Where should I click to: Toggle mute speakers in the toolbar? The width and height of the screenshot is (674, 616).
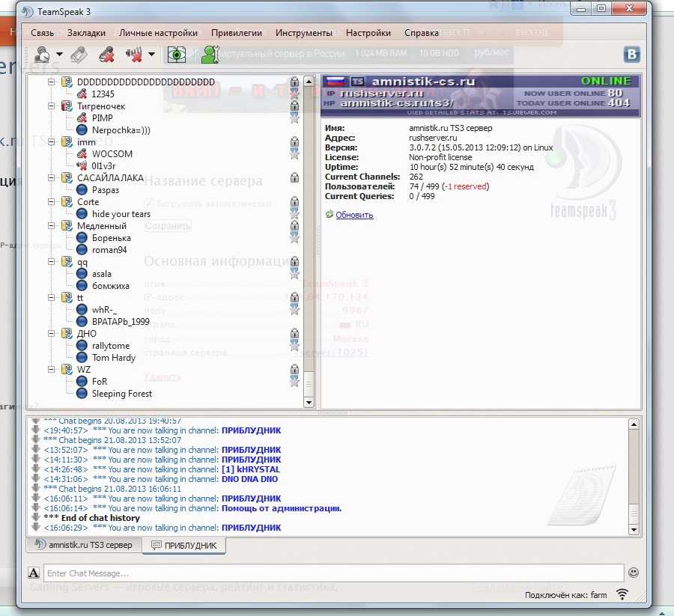point(135,55)
